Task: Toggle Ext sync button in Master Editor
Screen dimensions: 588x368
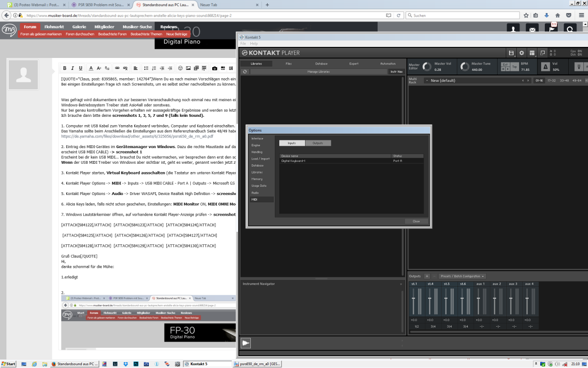Action: 505,64
